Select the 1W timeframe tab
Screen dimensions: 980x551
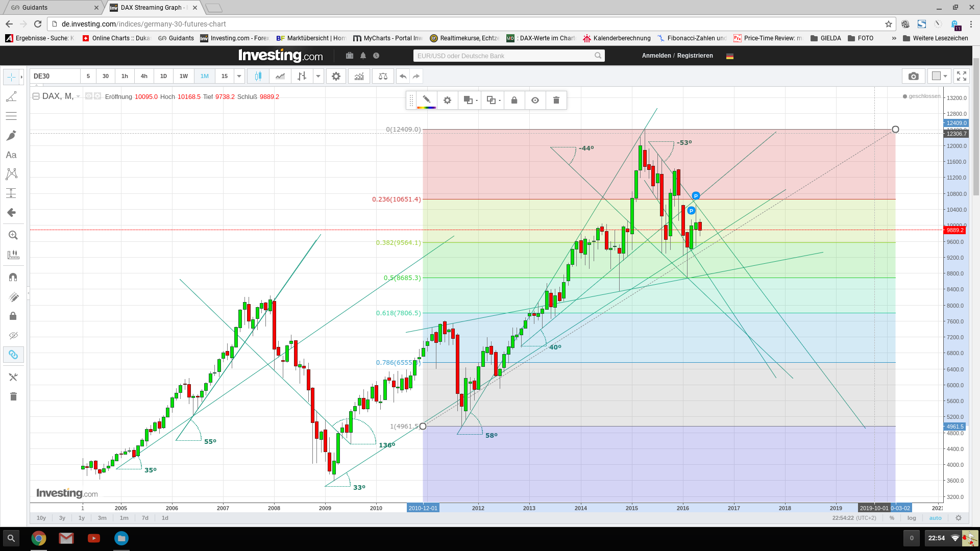pos(184,77)
